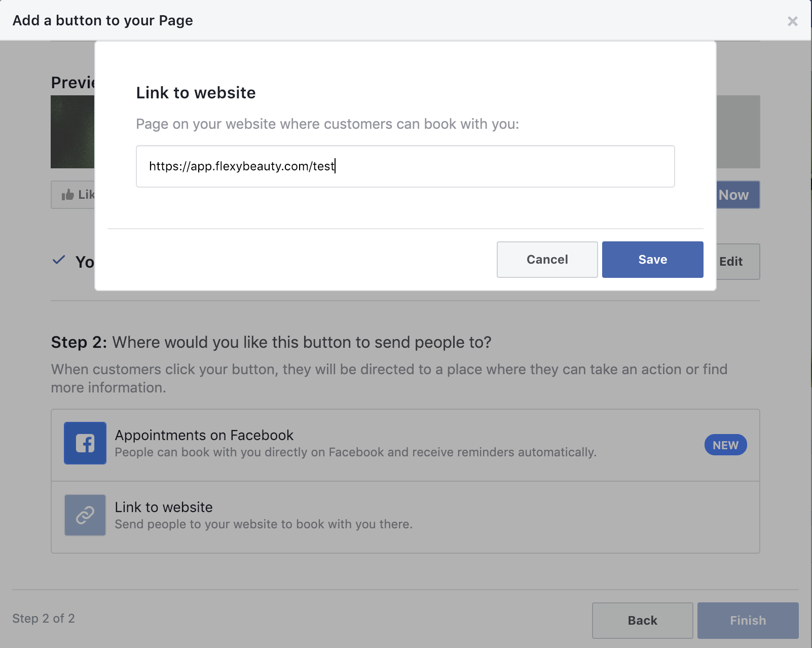Select Appointments on Facebook option

[405, 445]
